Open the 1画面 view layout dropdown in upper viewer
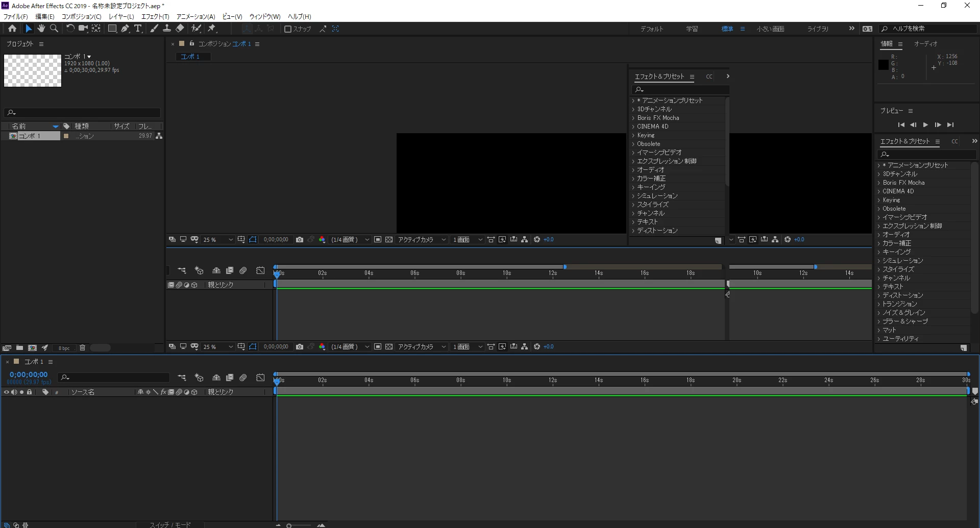 [x=468, y=240]
